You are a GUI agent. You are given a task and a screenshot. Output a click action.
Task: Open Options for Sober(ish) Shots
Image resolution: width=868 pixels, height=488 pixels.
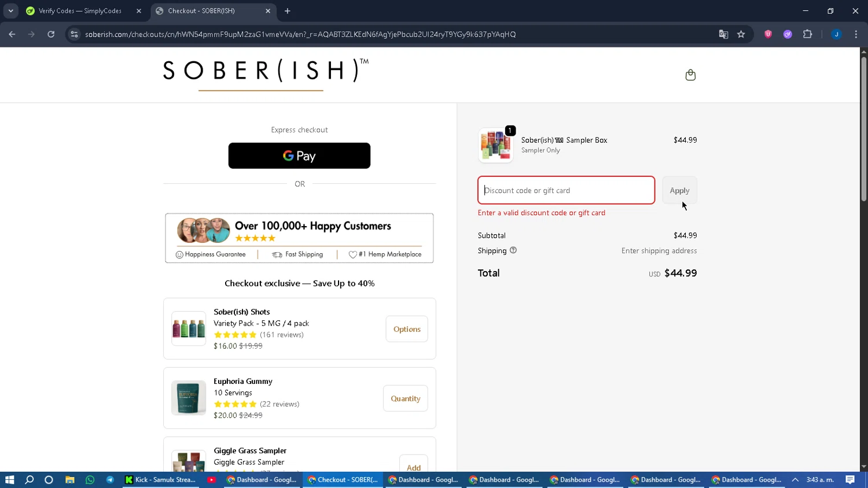(407, 329)
